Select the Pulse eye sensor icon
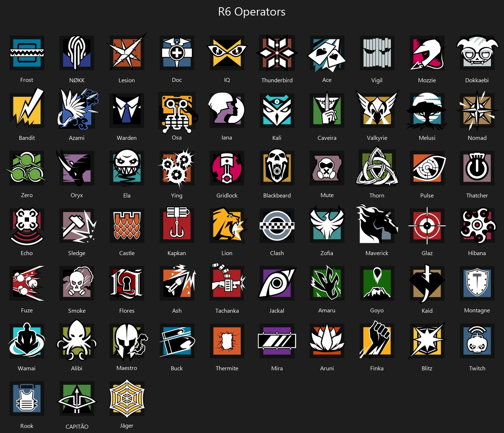The height and width of the screenshot is (433, 504). [x=427, y=168]
